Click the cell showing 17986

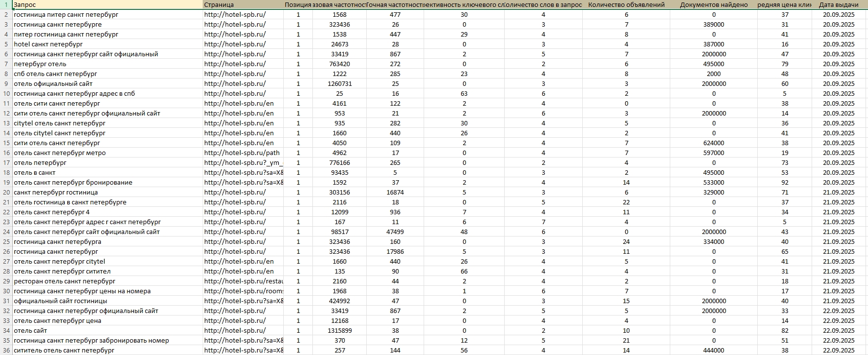pyautogui.click(x=395, y=252)
